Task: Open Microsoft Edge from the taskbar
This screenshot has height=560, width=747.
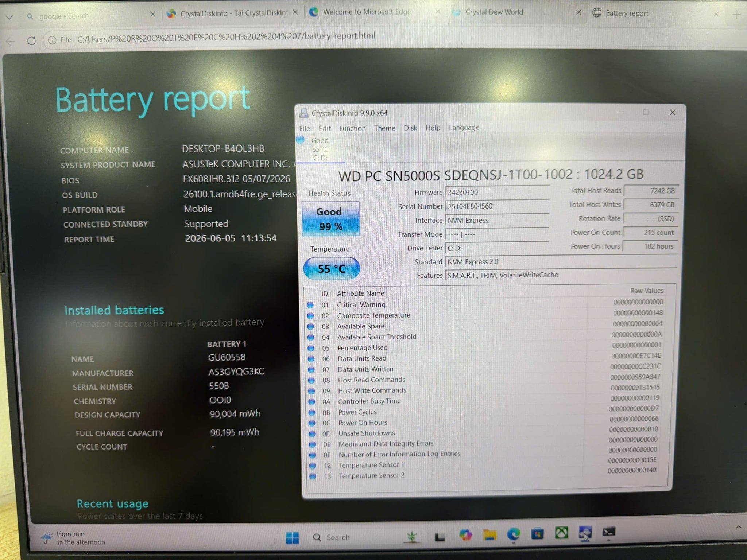Action: pos(514,534)
